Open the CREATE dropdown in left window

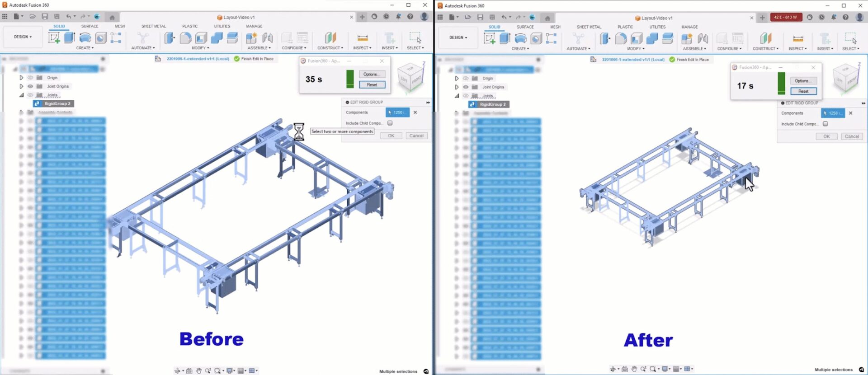[x=85, y=48]
